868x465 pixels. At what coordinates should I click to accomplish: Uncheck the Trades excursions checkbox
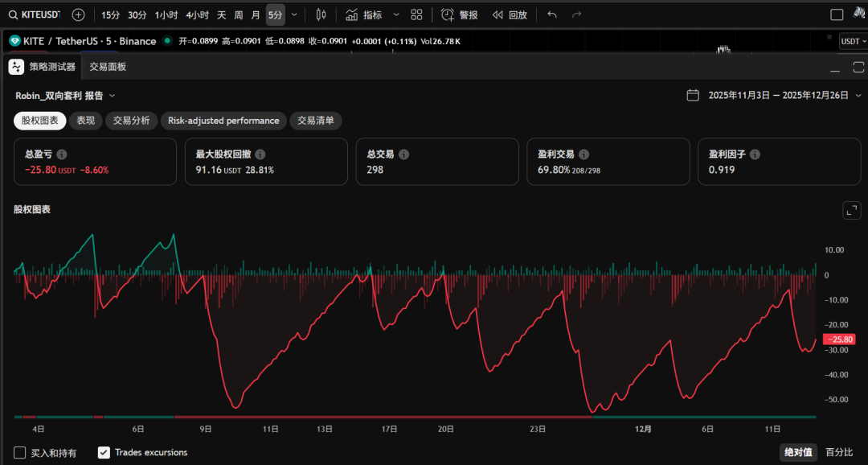pos(104,453)
